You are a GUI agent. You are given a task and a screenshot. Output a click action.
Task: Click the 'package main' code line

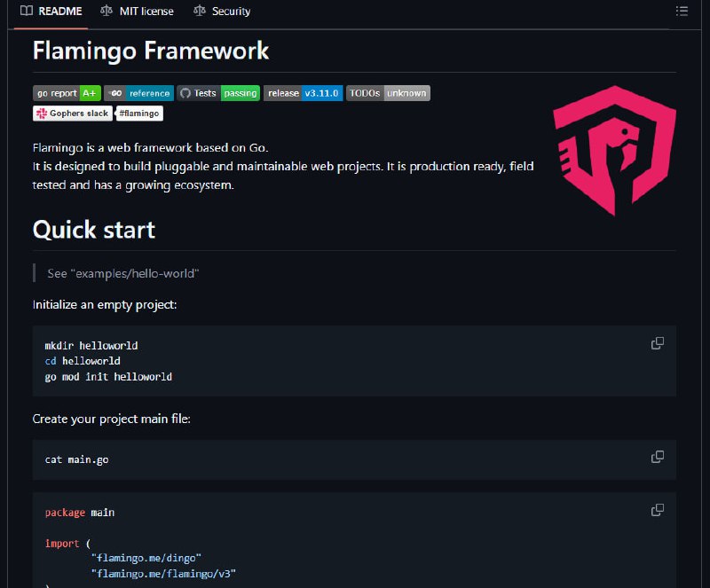click(80, 513)
